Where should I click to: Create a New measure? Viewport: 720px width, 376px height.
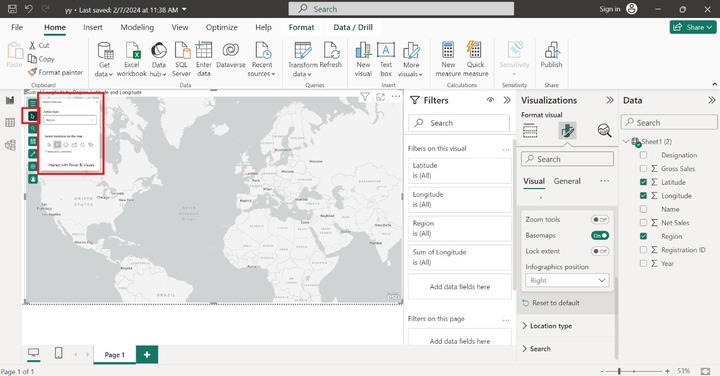448,60
